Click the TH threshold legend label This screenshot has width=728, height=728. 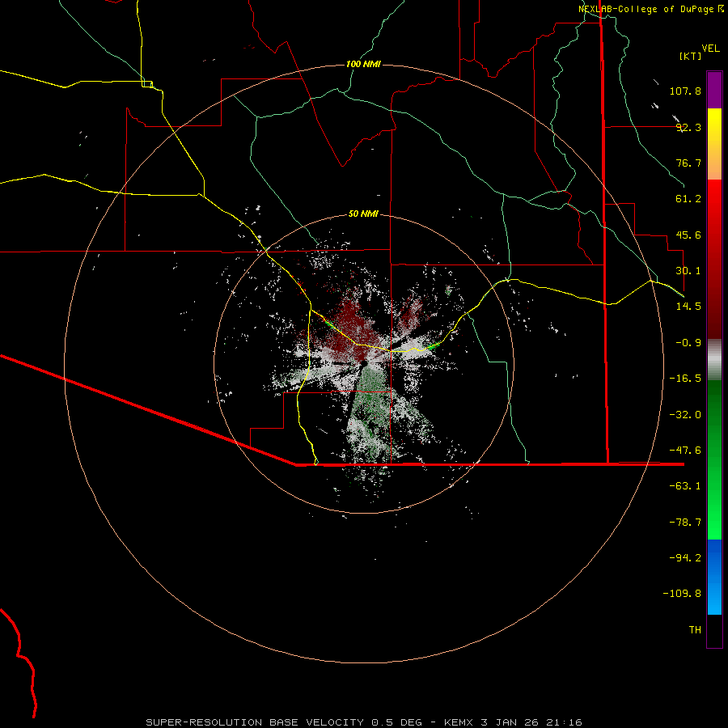point(695,630)
